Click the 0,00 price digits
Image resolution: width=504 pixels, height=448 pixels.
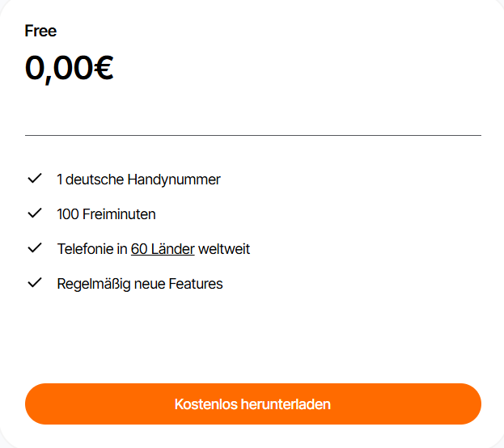coord(59,69)
